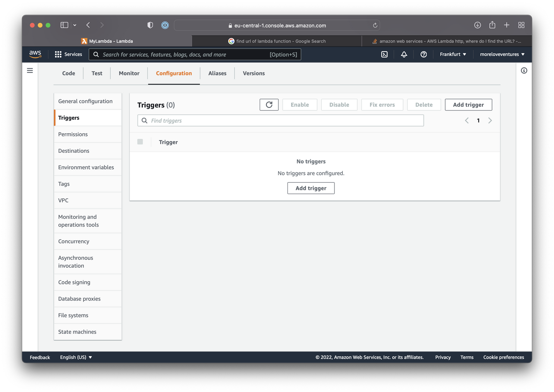Click the Safari downloads icon
Screen dimensions: 554x392
pos(477,25)
